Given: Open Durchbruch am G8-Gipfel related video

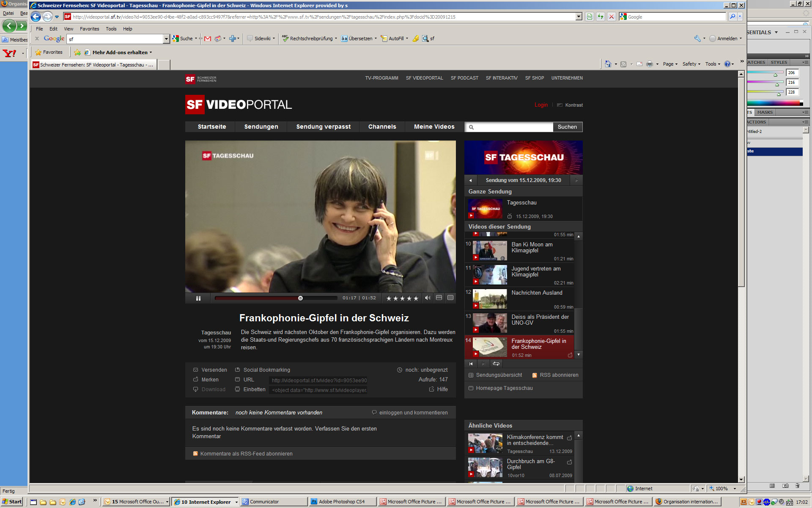Looking at the screenshot, I should tap(531, 464).
